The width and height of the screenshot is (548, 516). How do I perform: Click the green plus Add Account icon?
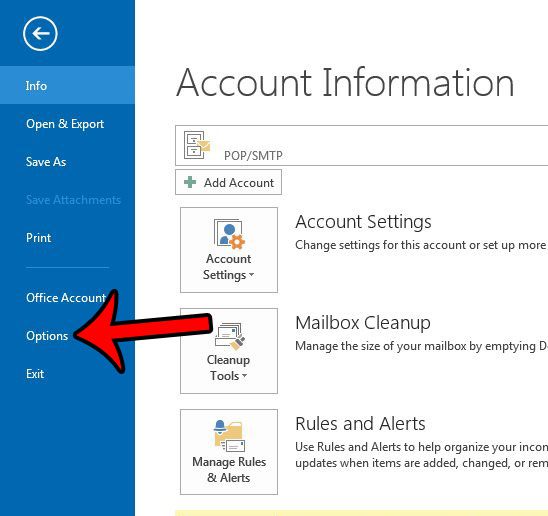tap(190, 182)
